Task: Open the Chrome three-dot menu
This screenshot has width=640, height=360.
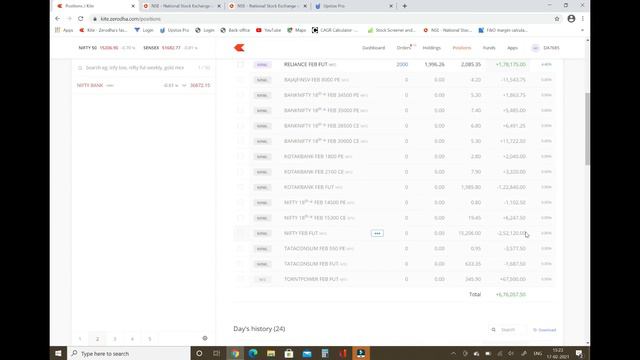Action: pos(583,19)
